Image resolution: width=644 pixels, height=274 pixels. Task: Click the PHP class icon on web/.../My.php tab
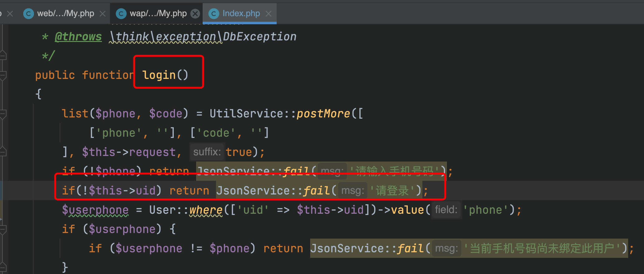(x=29, y=14)
